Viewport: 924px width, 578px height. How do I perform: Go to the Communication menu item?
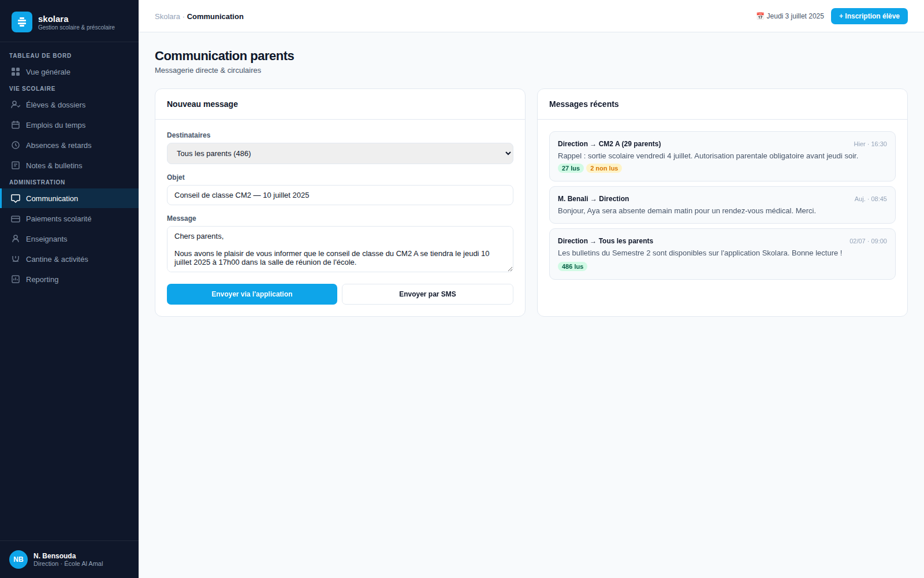coord(69,198)
